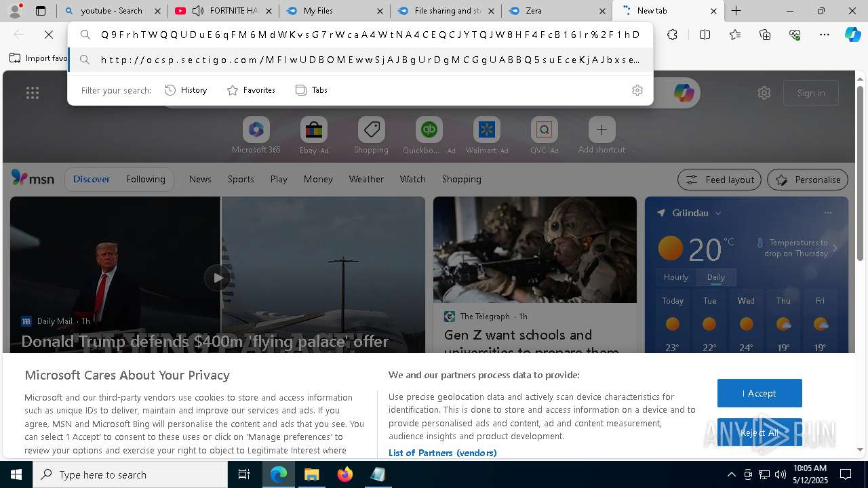Toggle split screen view
The width and height of the screenshot is (868, 488).
pyautogui.click(x=705, y=35)
